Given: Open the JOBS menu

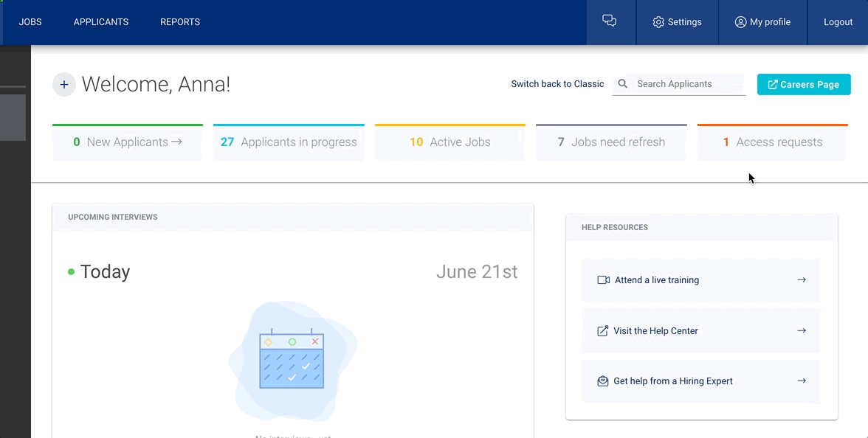Looking at the screenshot, I should [30, 22].
